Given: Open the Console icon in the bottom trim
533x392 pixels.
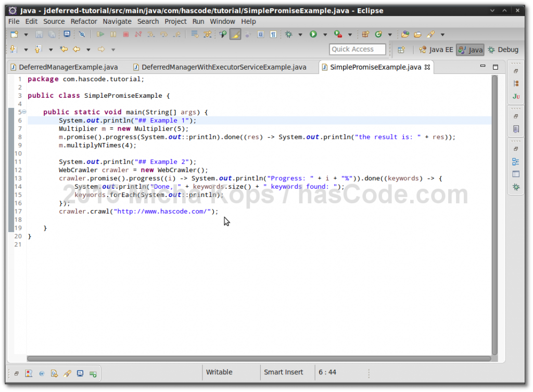Looking at the screenshot, I should coord(80,373).
